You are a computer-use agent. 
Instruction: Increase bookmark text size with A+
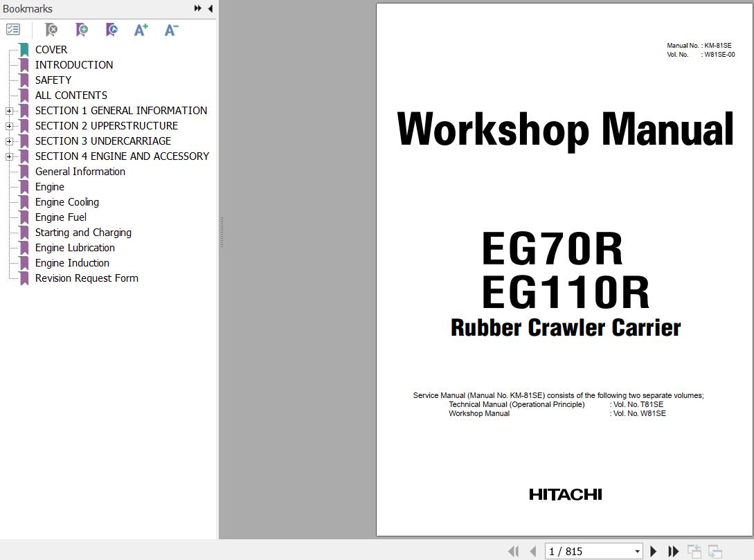coord(141,30)
